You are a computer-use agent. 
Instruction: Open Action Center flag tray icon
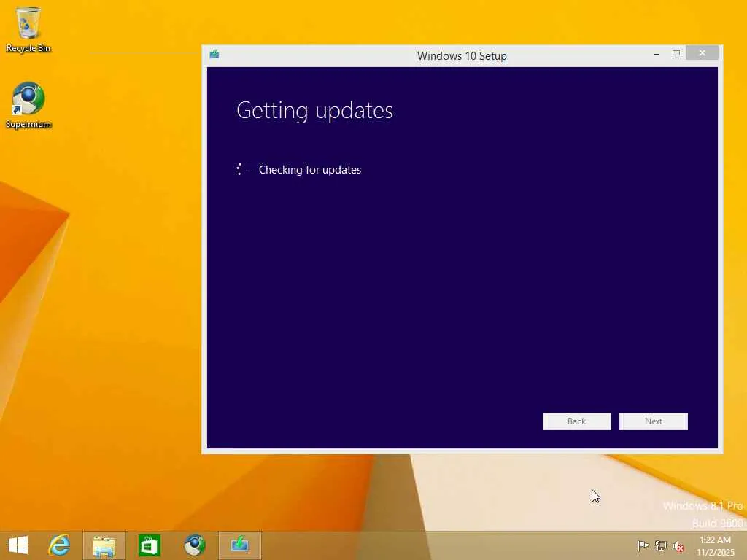pos(643,545)
